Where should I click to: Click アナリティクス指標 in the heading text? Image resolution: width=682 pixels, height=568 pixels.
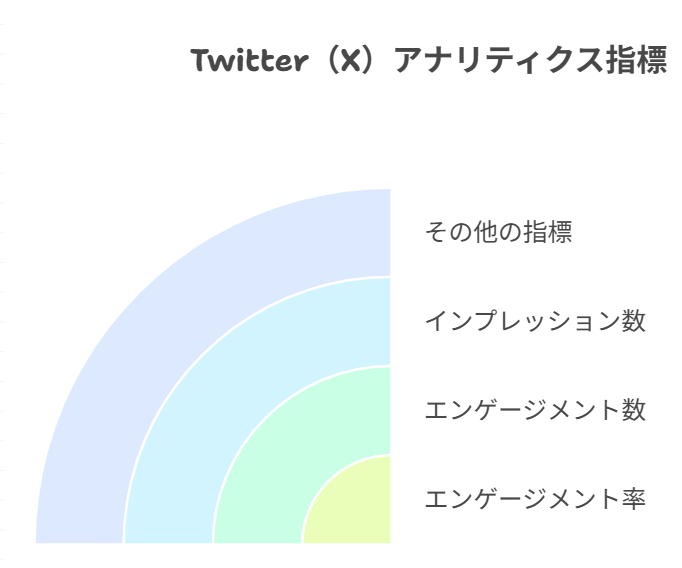(x=530, y=61)
